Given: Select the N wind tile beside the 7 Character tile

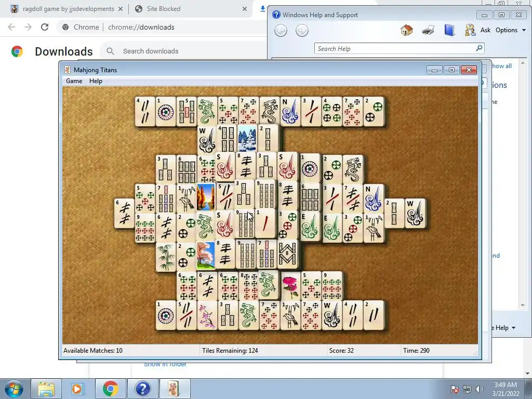Looking at the screenshot, I should [x=374, y=198].
